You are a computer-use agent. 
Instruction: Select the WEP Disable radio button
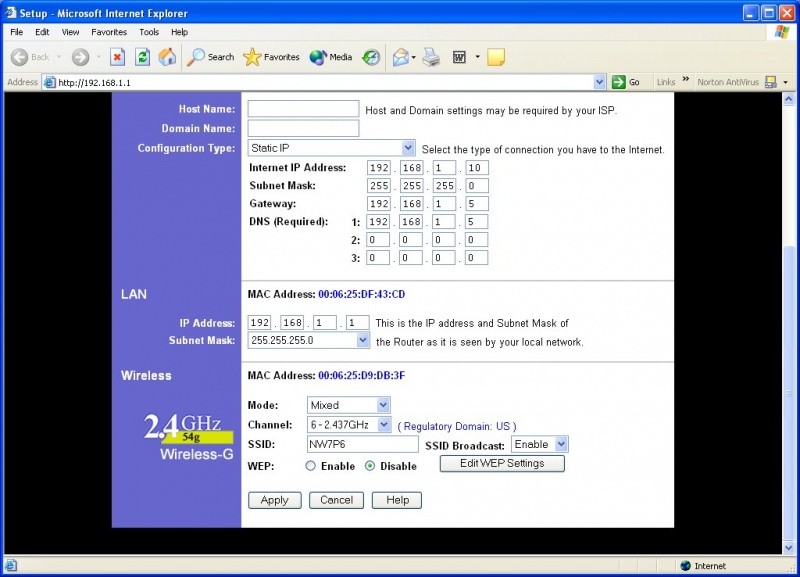tap(368, 465)
